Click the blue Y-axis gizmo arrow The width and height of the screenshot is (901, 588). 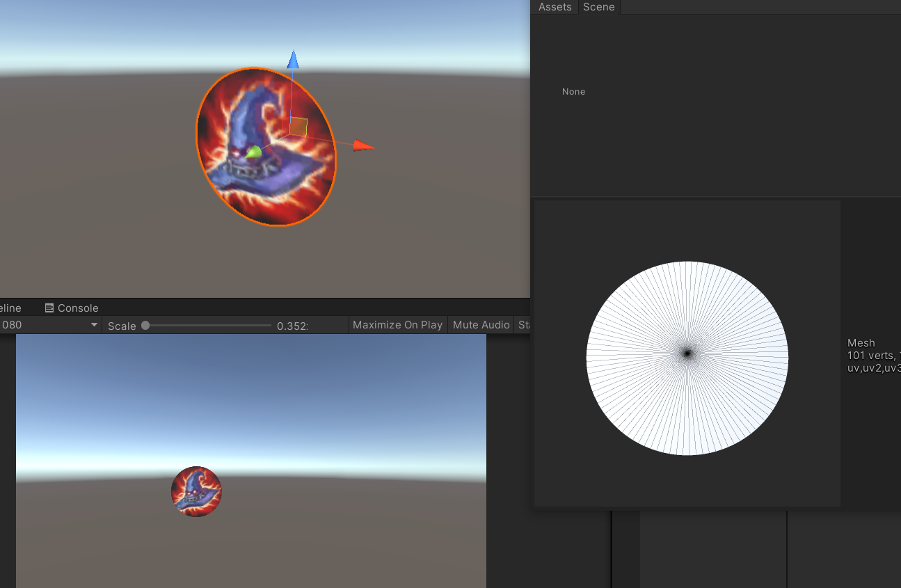pos(293,59)
